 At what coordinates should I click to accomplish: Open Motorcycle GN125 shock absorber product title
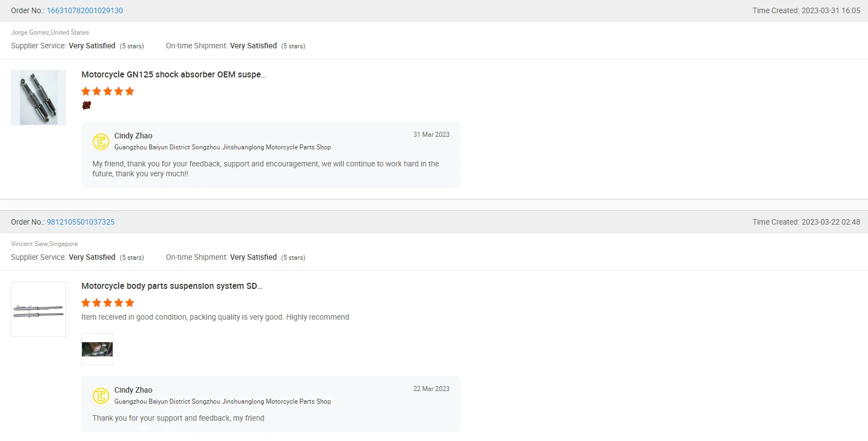tap(173, 75)
